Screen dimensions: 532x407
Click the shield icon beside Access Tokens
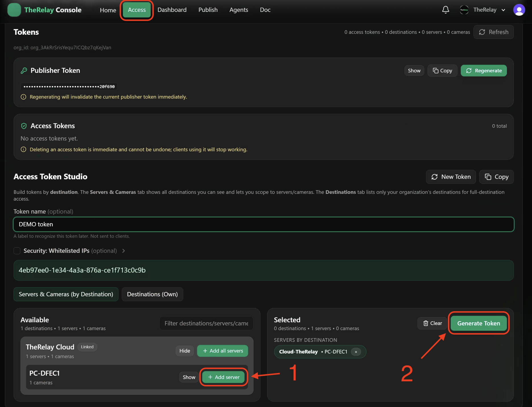point(24,126)
